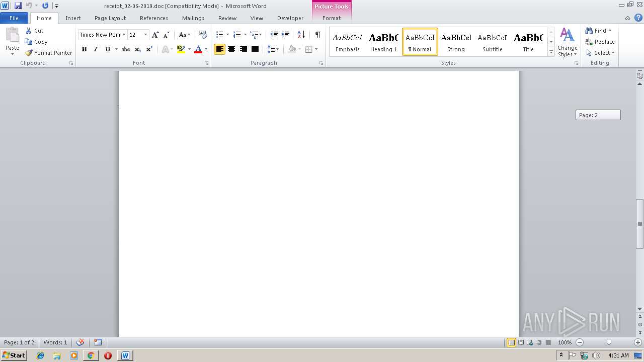The image size is (644, 362).
Task: Toggle bold formatting
Action: (x=84, y=49)
